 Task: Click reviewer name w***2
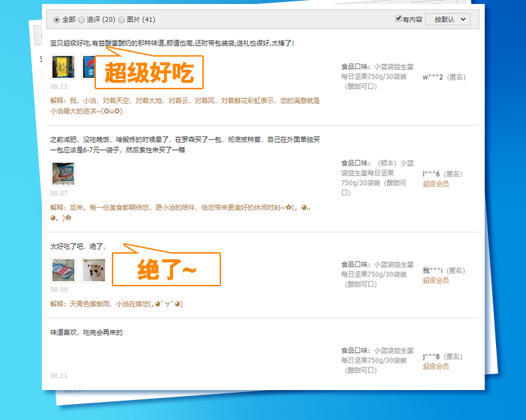[x=433, y=77]
